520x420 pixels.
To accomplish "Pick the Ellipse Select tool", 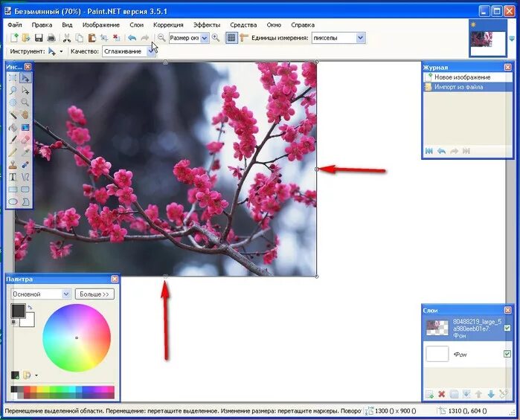I will [x=13, y=103].
